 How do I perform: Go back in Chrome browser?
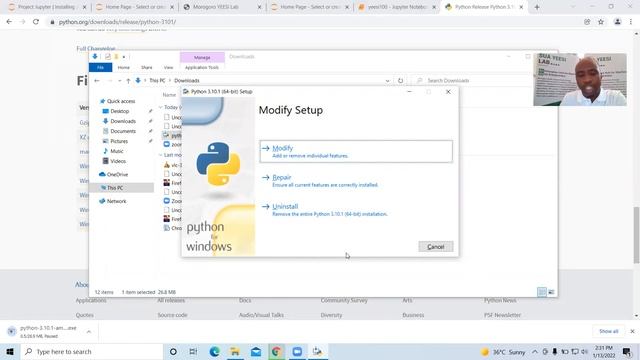(x=9, y=22)
